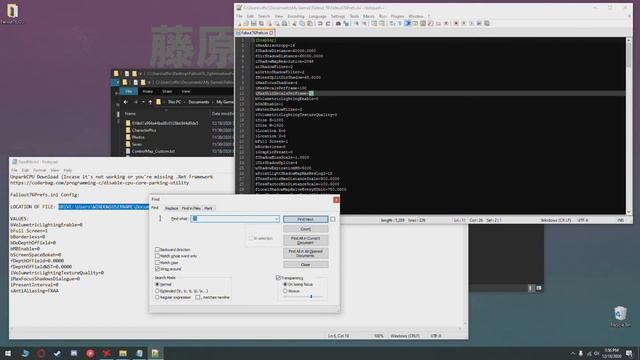640x360 pixels.
Task: Click the Zoom In icon in Notepad++ toolbar
Action: [357, 23]
